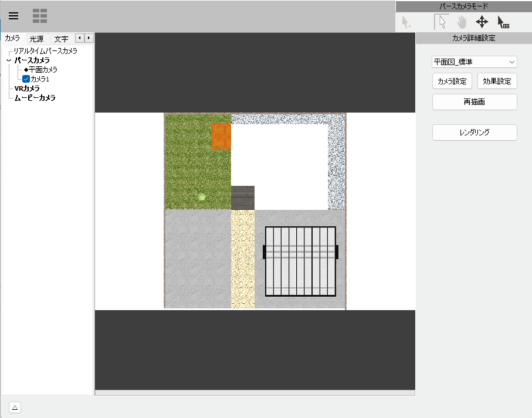
Task: Switch to the 文字 tab
Action: (x=61, y=39)
